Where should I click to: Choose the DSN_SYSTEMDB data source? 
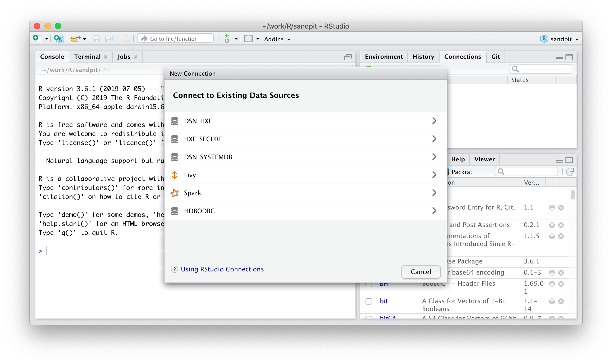tap(306, 157)
